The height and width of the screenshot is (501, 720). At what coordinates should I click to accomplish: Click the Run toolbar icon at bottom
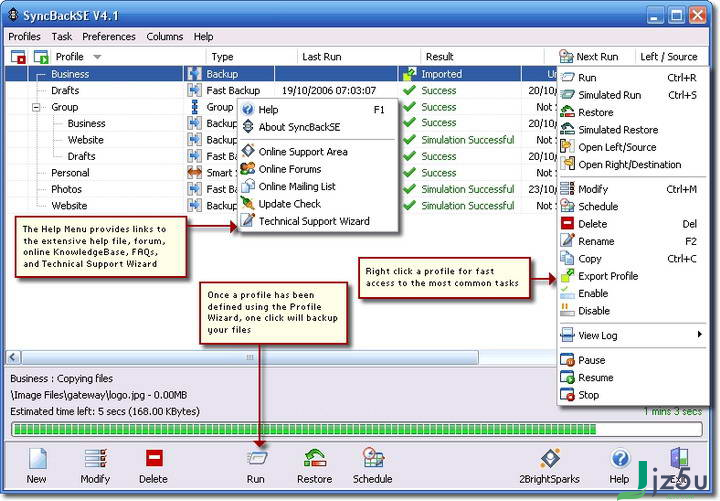(256, 458)
